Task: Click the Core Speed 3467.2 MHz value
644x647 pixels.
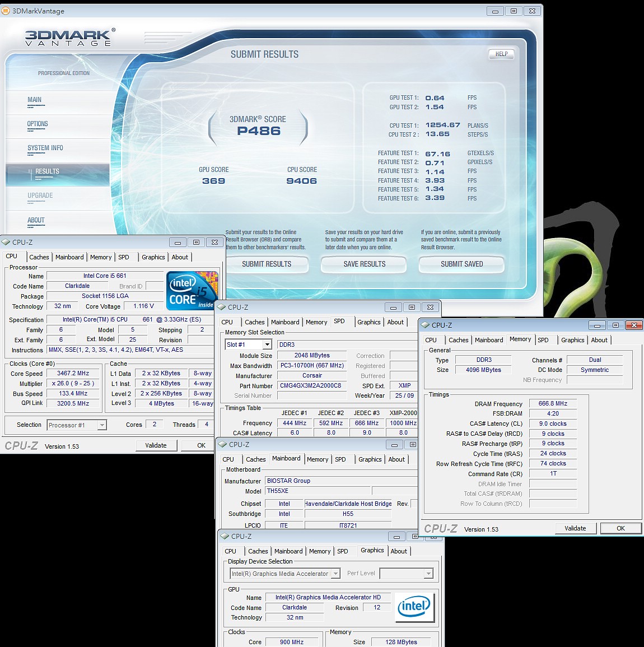Action: point(73,373)
